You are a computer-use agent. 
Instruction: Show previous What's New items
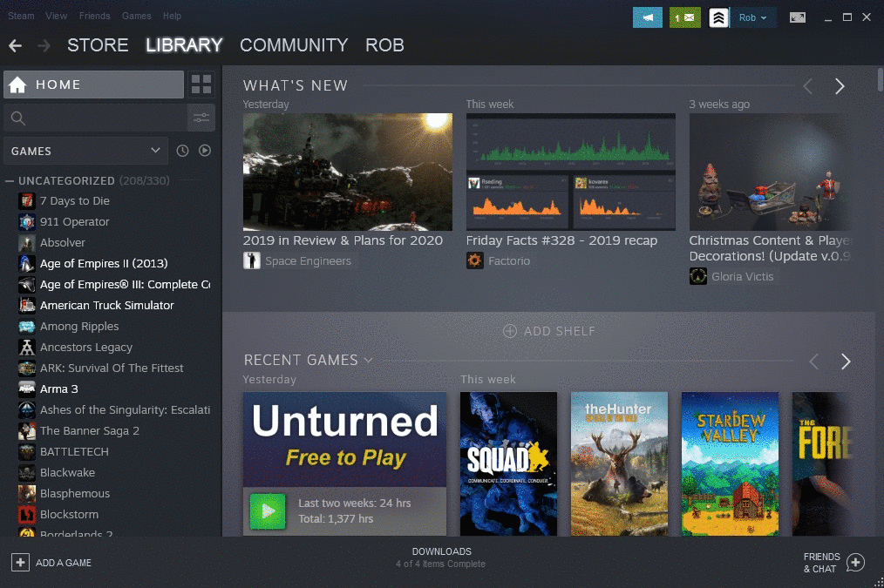coord(808,86)
